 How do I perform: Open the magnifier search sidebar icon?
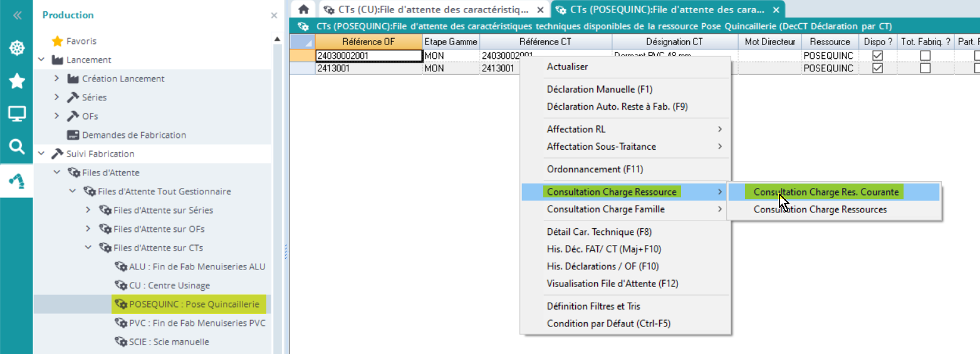(16, 147)
